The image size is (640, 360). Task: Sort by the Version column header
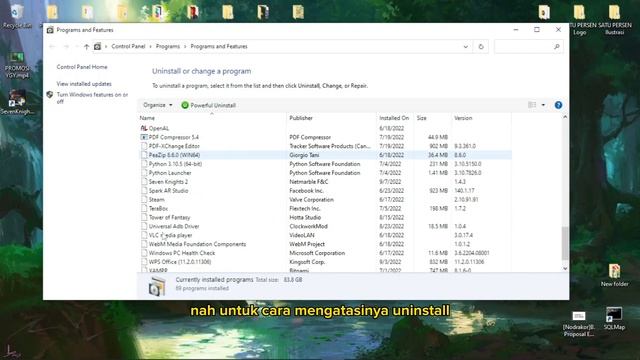point(481,118)
